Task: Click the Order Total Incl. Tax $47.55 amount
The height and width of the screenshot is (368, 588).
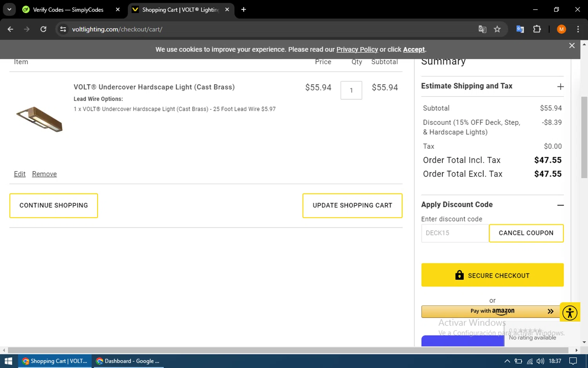Action: pyautogui.click(x=548, y=160)
